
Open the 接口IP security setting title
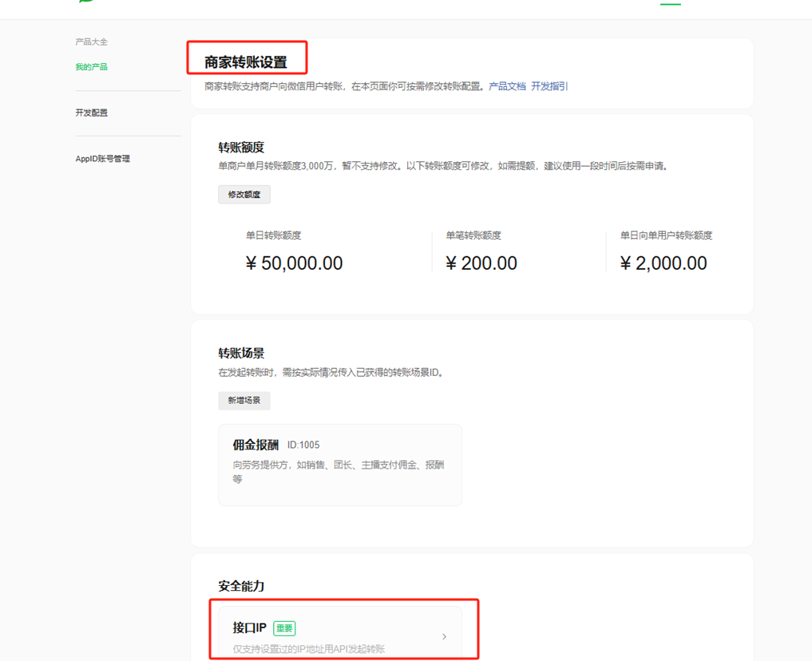249,628
